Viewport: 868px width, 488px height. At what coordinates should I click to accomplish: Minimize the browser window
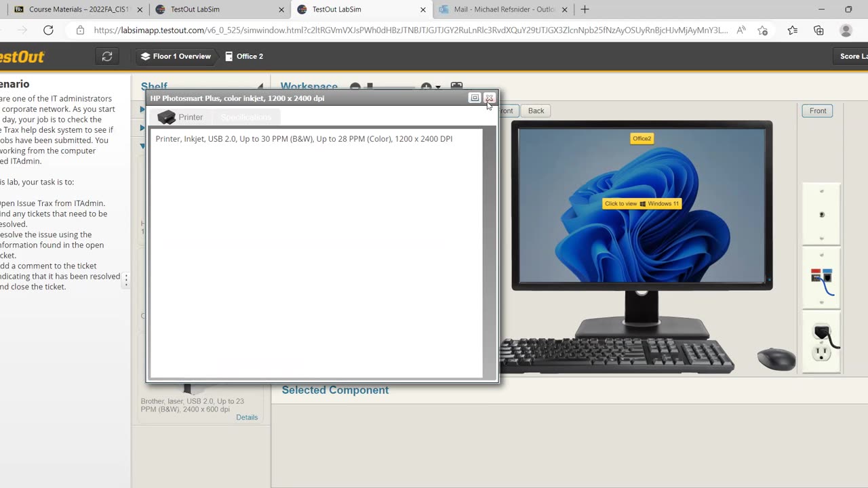(x=821, y=9)
